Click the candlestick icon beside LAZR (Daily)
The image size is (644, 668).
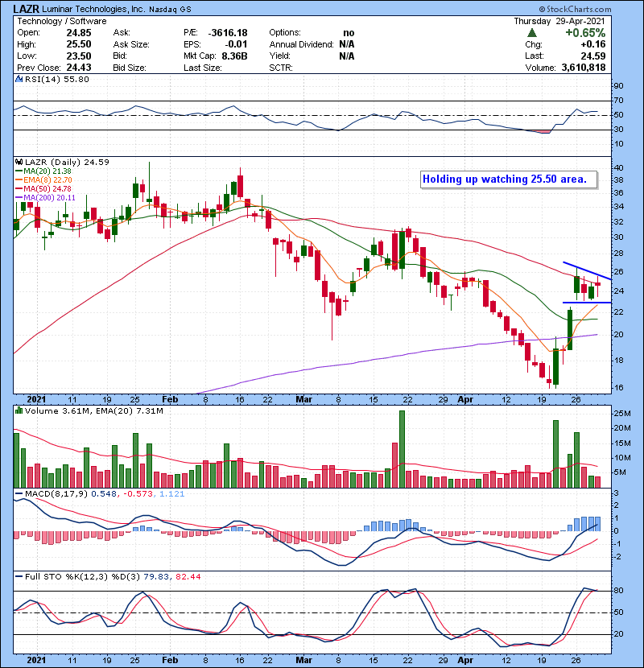pos(19,162)
